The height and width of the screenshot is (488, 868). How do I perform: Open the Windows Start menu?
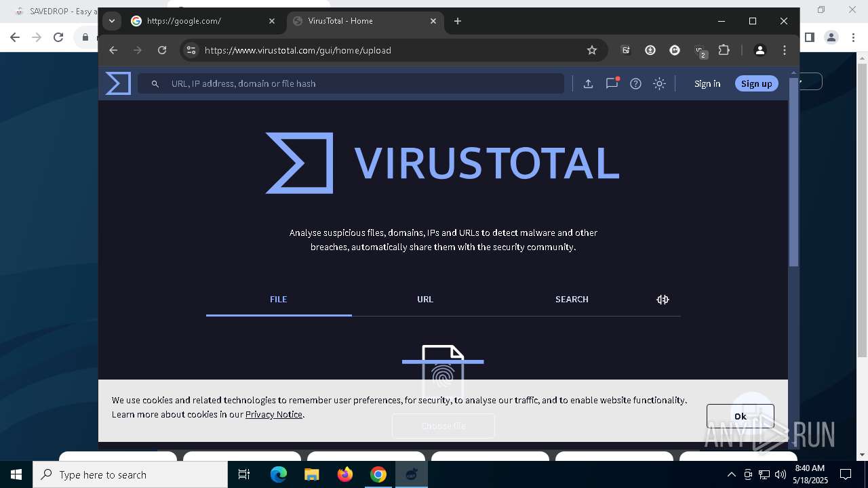tap(16, 474)
